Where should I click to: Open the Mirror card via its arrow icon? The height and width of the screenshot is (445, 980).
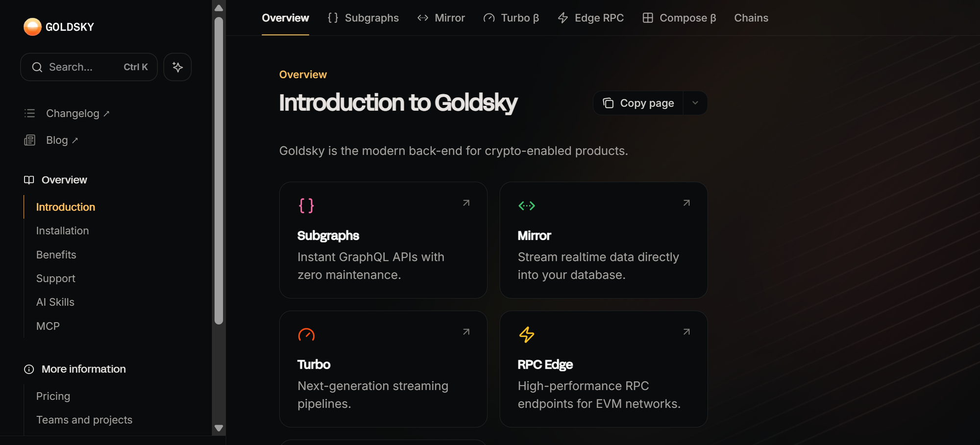[686, 202]
